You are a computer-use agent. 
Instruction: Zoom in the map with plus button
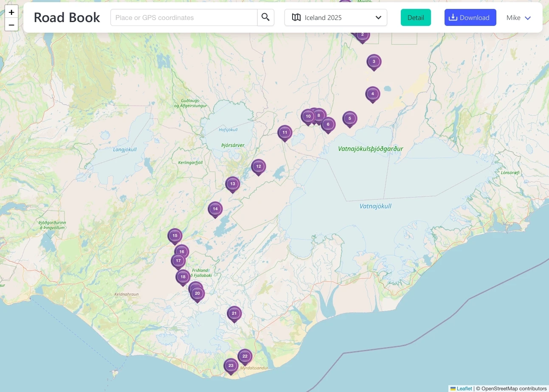tap(11, 12)
